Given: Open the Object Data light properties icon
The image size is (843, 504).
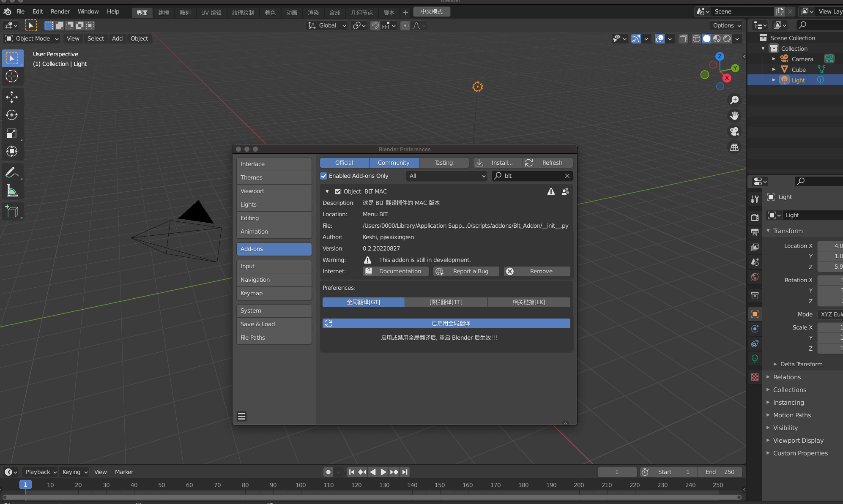Looking at the screenshot, I should click(755, 359).
